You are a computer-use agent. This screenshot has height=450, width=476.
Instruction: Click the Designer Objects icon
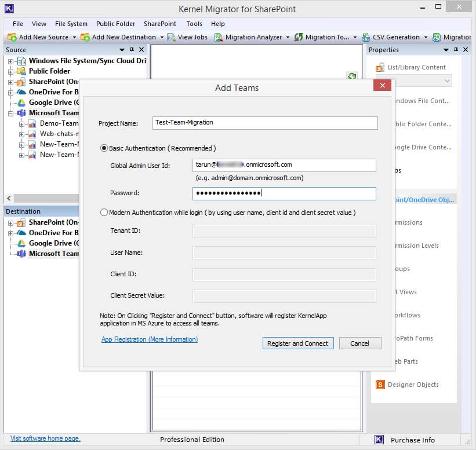click(380, 385)
